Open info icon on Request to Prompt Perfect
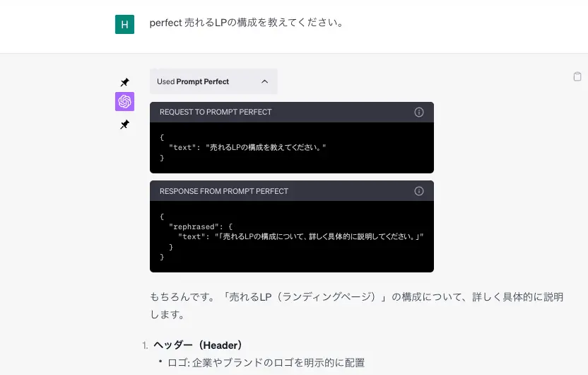Image resolution: width=588 pixels, height=375 pixels. tap(419, 112)
